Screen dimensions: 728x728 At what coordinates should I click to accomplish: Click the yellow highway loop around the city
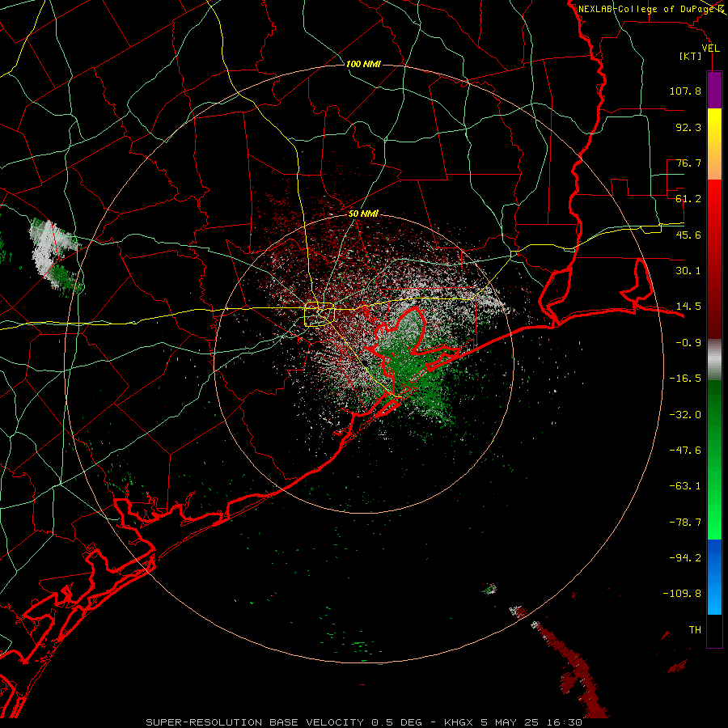(320, 315)
